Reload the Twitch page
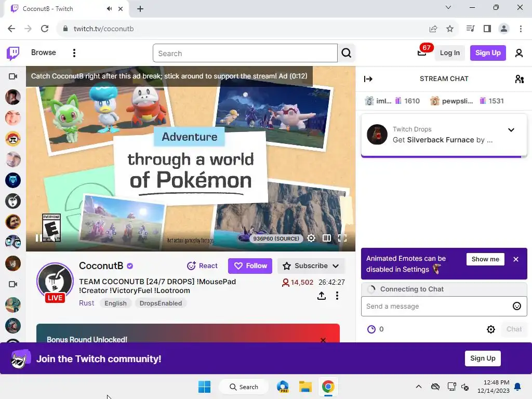Viewport: 532px width, 399px height. 45,29
